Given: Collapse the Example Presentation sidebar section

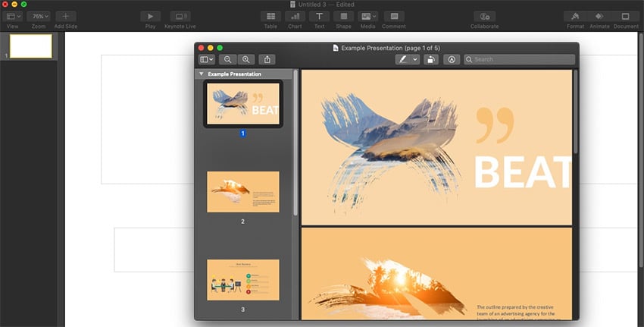Looking at the screenshot, I should (x=201, y=74).
